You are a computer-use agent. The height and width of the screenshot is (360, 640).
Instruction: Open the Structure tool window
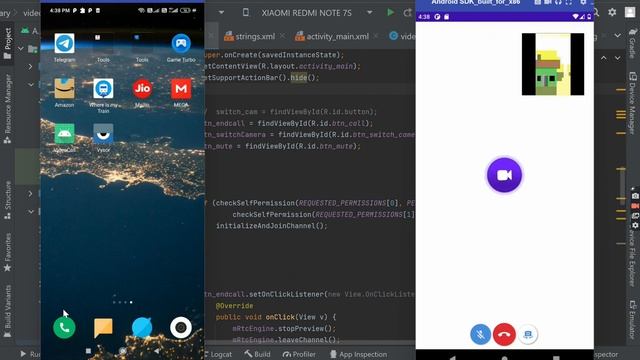(7, 200)
